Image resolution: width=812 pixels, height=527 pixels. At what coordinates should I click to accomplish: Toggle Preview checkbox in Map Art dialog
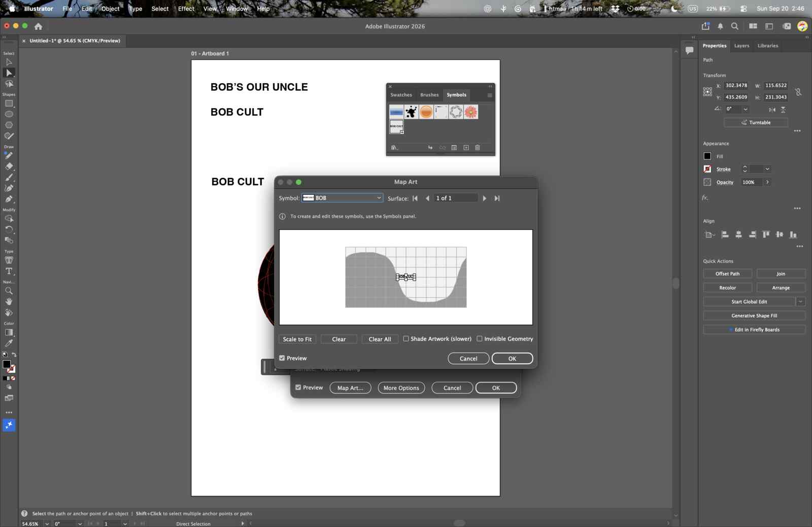coord(282,358)
